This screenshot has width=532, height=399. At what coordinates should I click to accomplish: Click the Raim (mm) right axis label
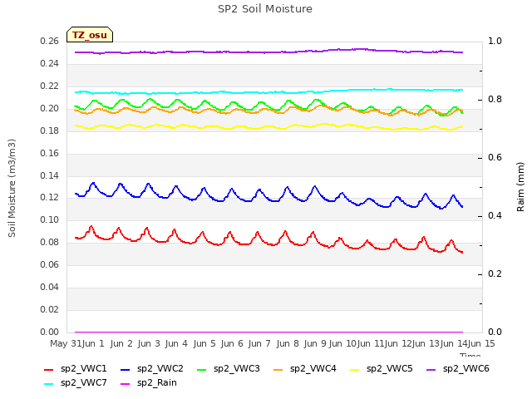click(520, 187)
